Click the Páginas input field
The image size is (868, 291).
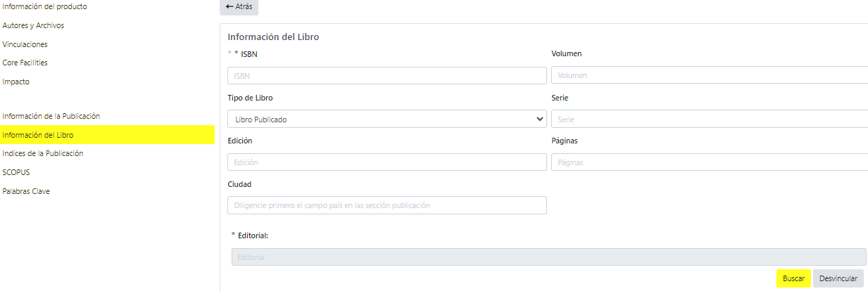click(x=709, y=162)
